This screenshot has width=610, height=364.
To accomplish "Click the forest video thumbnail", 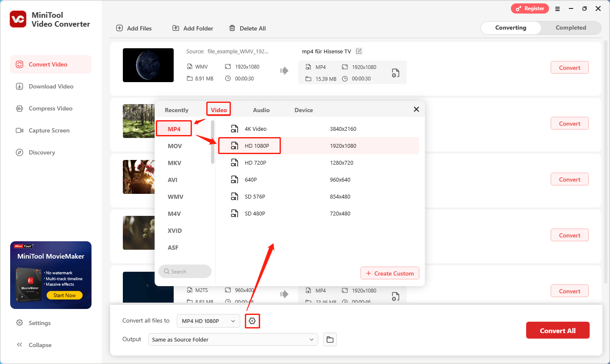I will (x=139, y=121).
